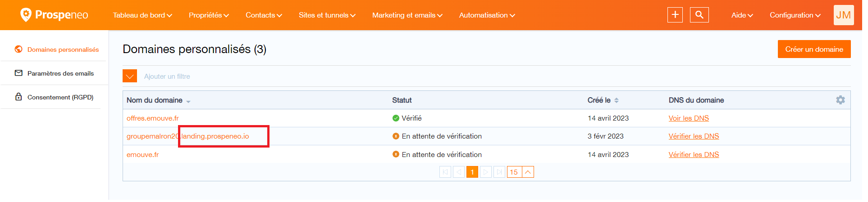Viewport: 868px width, 202px height.
Task: Click 14 avril 2023 in offres.emouve.fr row
Action: (608, 118)
